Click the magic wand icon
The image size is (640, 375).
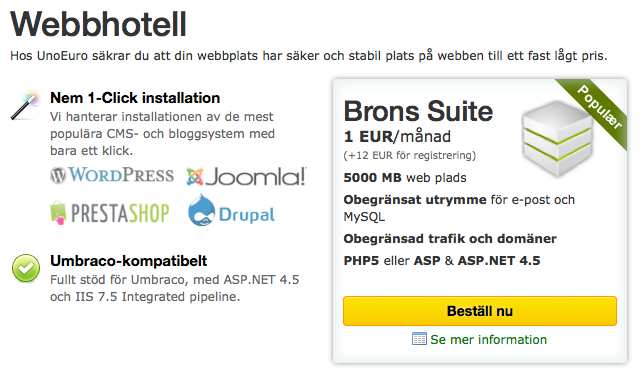pos(24,107)
